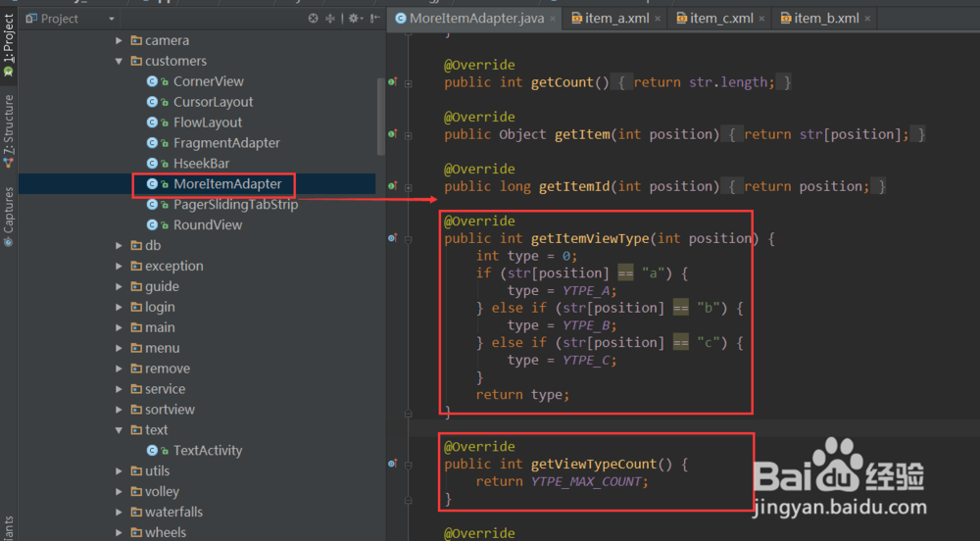The height and width of the screenshot is (541, 980).
Task: Collapse the getViewTypeCount method fold marker
Action: pos(408,465)
